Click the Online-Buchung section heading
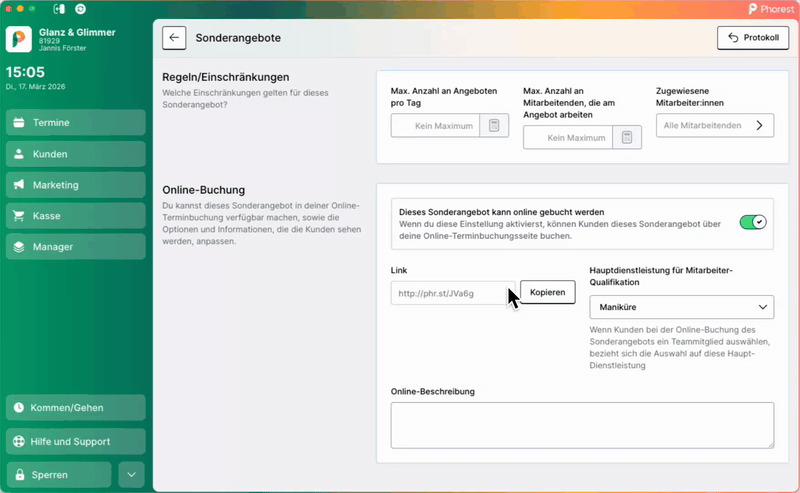The image size is (800, 493). [x=204, y=190]
